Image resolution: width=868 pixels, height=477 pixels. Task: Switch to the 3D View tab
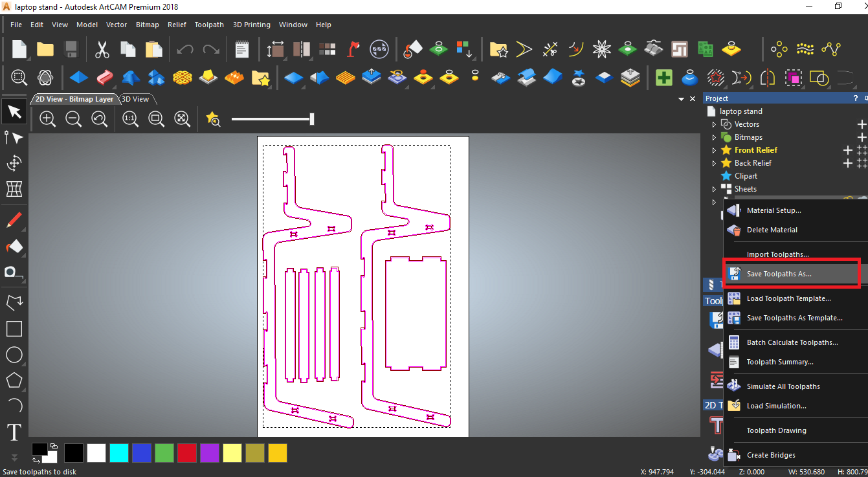click(135, 99)
